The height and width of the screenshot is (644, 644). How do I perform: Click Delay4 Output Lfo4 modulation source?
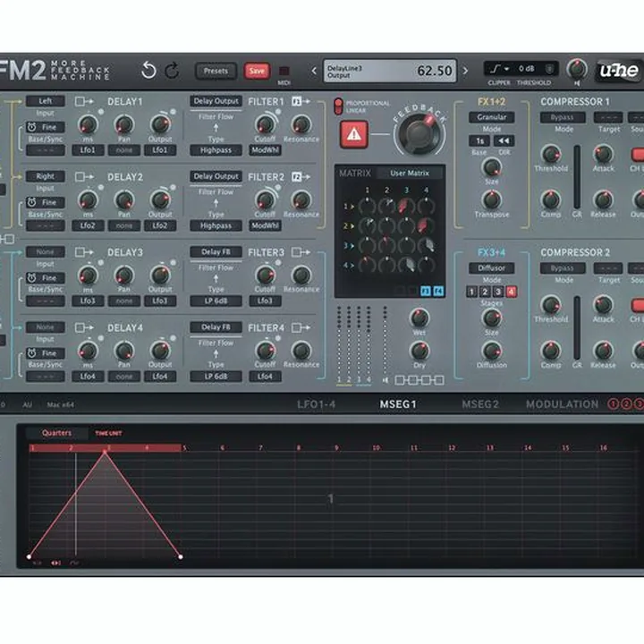160,377
